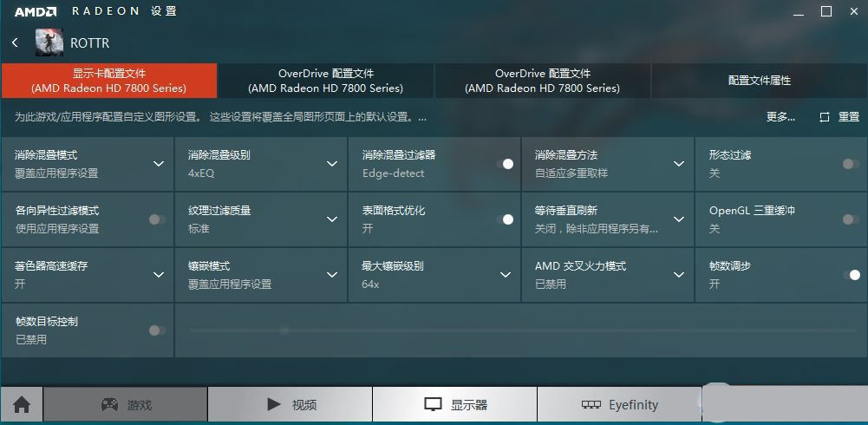This screenshot has width=868, height=425.
Task: Expand the 著色器高速缓存 dropdown
Action: click(159, 274)
